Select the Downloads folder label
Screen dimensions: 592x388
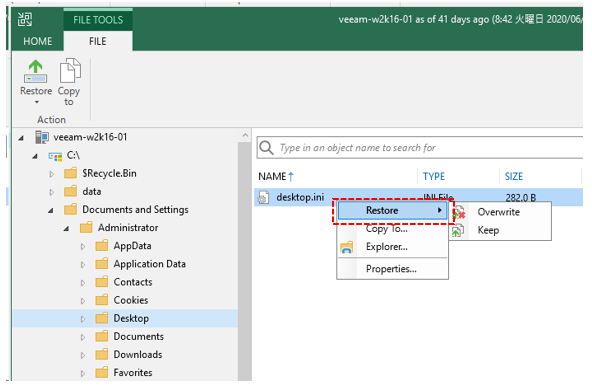click(138, 354)
